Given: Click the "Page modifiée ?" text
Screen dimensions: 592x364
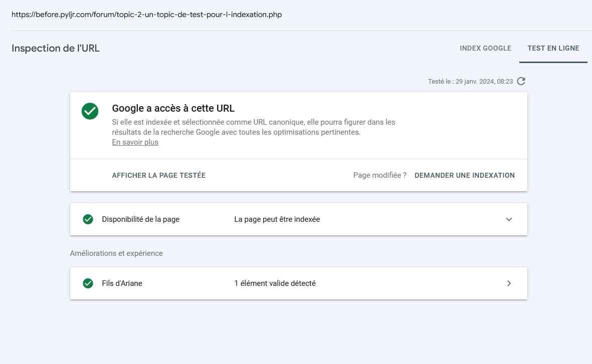Looking at the screenshot, I should pos(379,175).
